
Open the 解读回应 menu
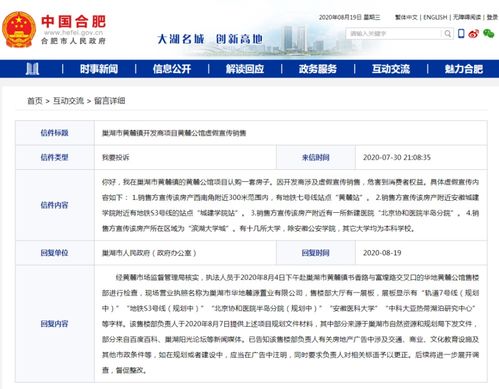click(245, 69)
